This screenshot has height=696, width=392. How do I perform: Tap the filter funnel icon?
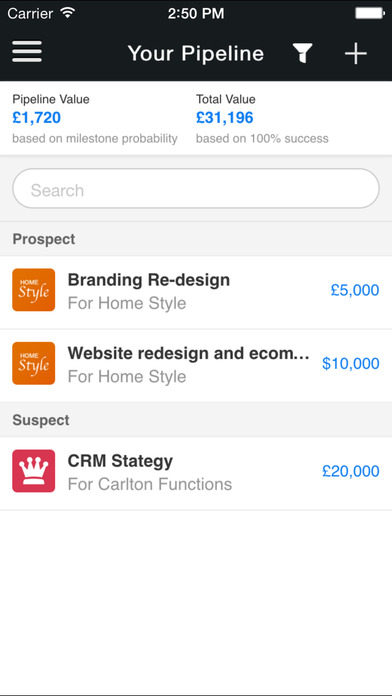302,53
